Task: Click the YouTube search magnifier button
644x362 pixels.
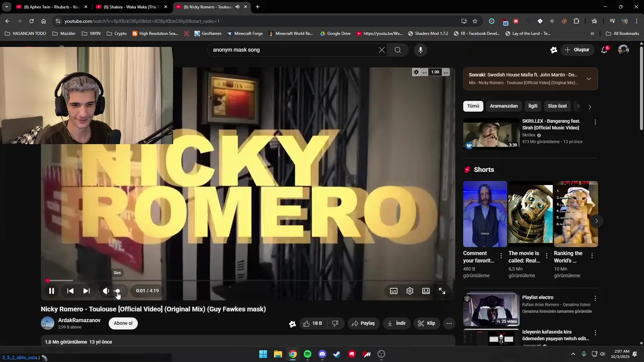Action: pyautogui.click(x=398, y=50)
